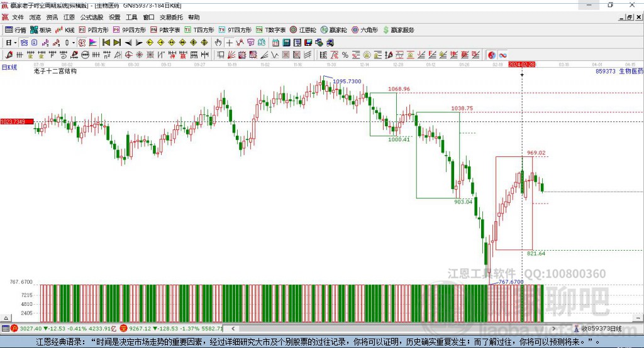Open the 六角形 hexagon tool
The image size is (644, 348).
tap(365, 30)
